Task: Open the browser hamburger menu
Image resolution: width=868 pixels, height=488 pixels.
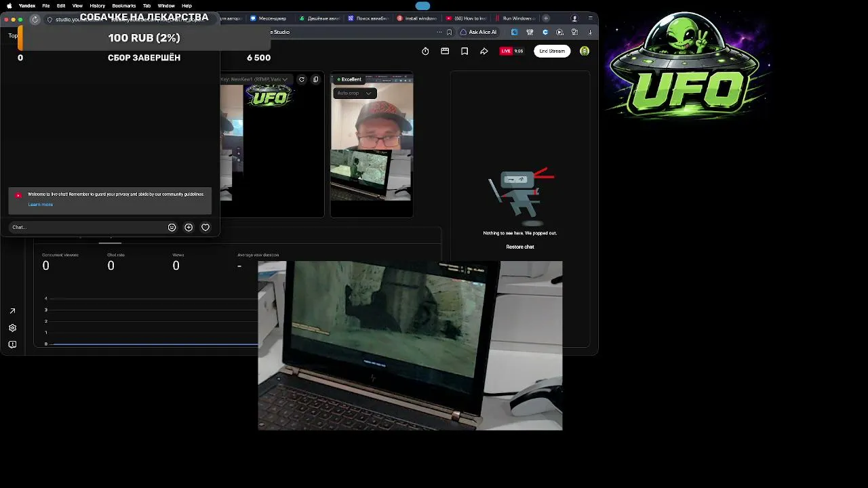Action: (x=591, y=18)
